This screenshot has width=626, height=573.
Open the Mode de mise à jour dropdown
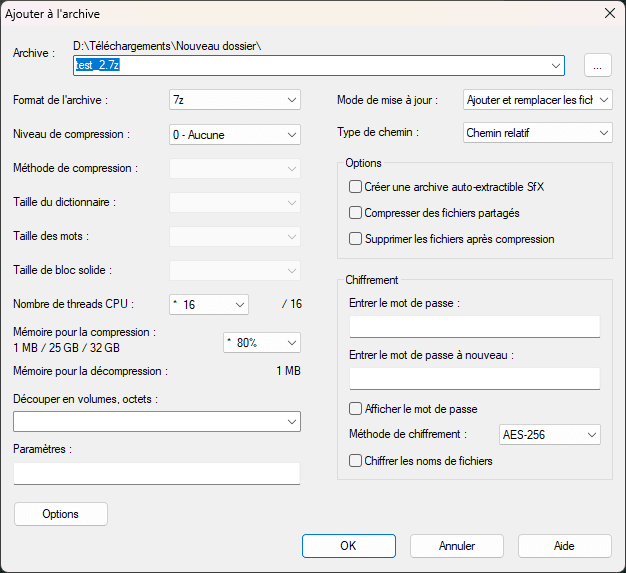pyautogui.click(x=537, y=100)
